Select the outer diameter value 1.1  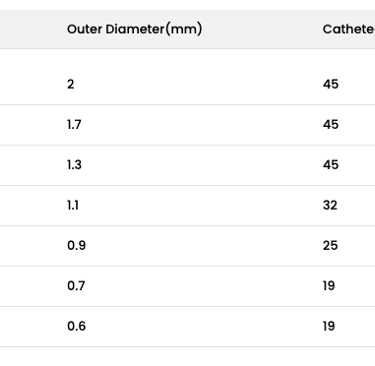click(73, 205)
